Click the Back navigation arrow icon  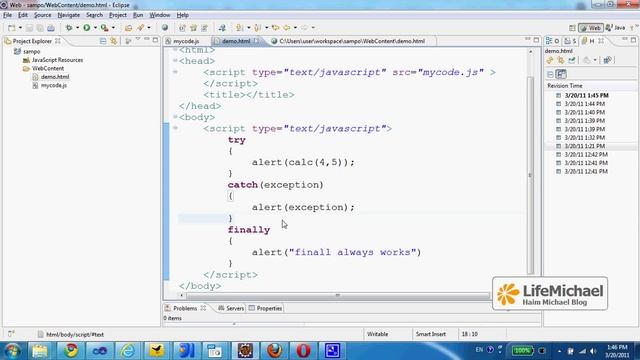coord(287,28)
